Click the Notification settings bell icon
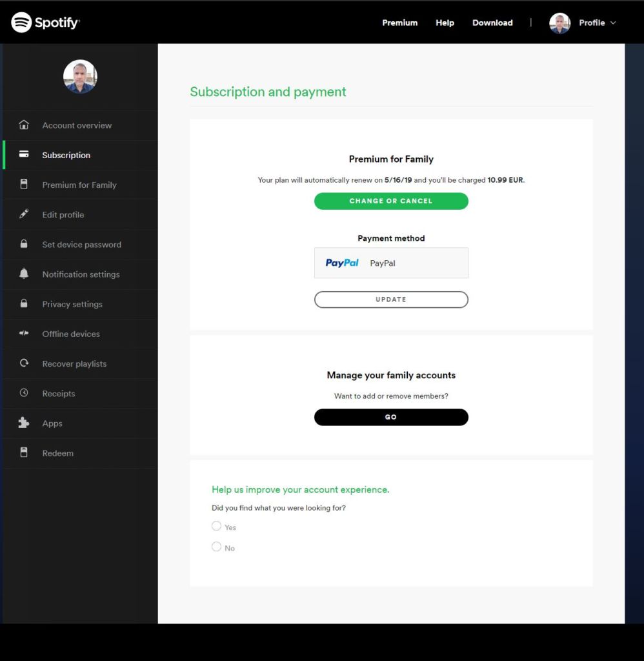This screenshot has width=644, height=661. [x=24, y=274]
